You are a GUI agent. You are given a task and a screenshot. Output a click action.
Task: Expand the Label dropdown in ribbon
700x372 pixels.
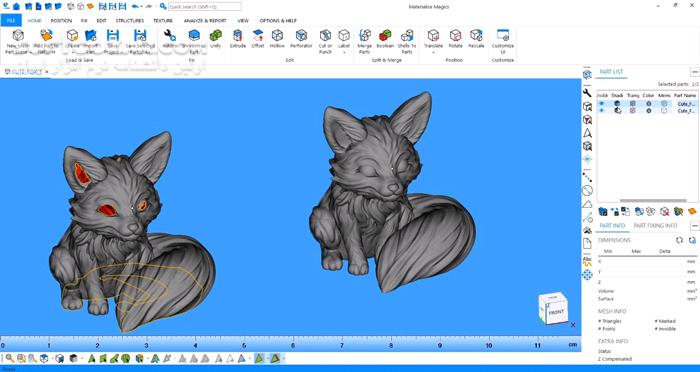tap(344, 52)
